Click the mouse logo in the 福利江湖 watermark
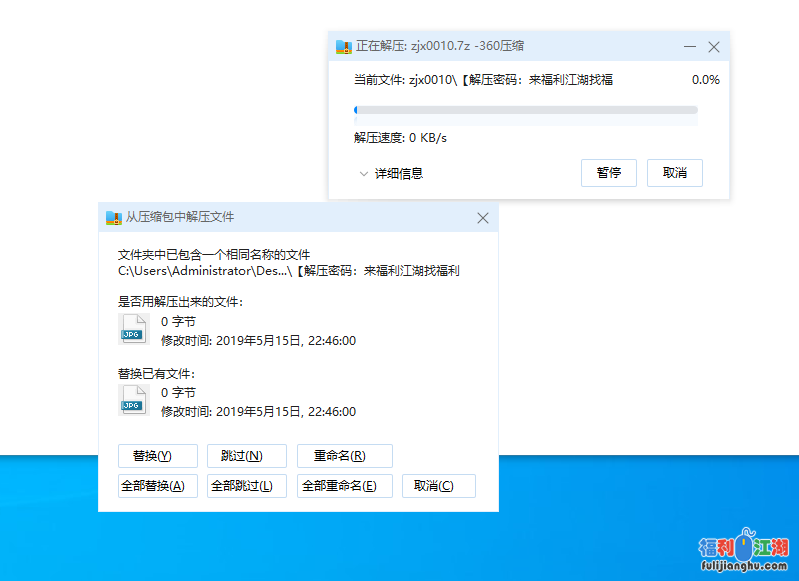This screenshot has width=799, height=581. tap(745, 545)
